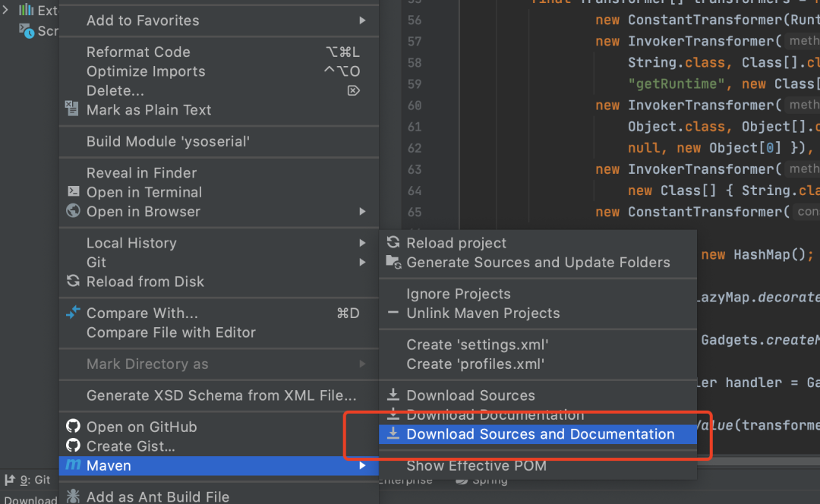The height and width of the screenshot is (504, 820).
Task: Click the Mark as Plain Text file icon
Action: [72, 109]
